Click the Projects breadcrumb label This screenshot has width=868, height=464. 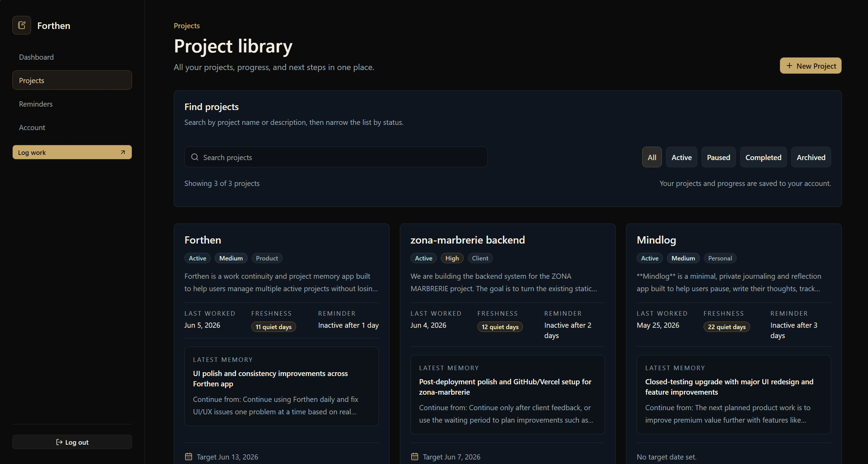click(186, 26)
